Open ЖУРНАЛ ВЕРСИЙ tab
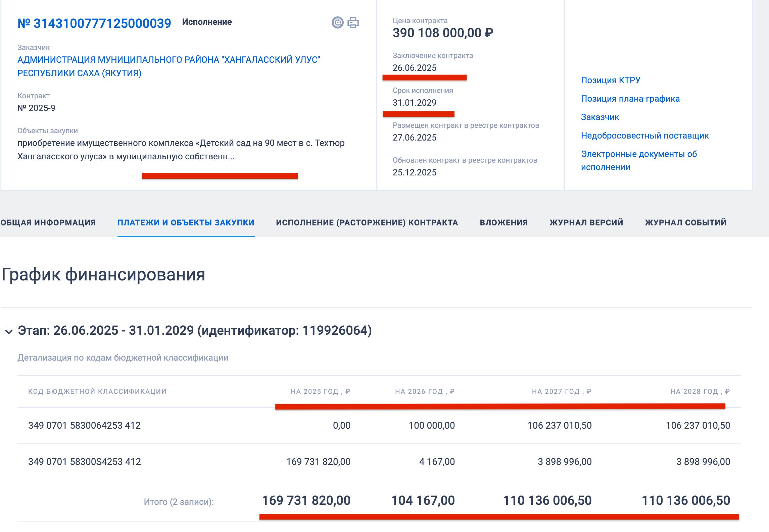 pos(586,222)
